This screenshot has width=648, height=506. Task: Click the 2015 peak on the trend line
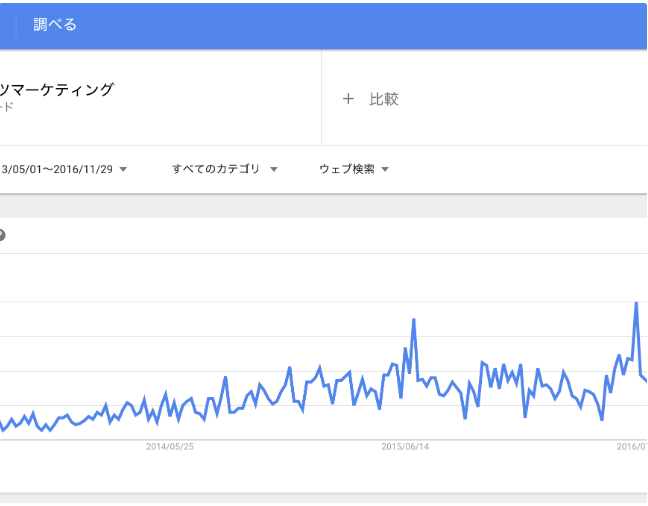(414, 320)
